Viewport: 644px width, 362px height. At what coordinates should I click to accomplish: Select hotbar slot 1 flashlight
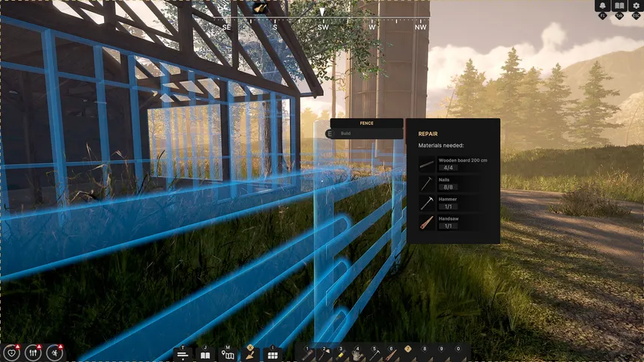tap(307, 354)
